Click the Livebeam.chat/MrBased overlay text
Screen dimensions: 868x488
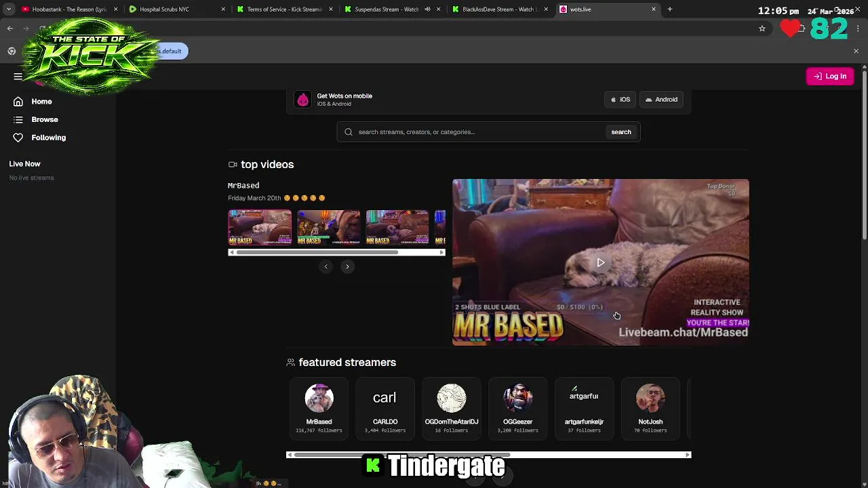coord(683,332)
